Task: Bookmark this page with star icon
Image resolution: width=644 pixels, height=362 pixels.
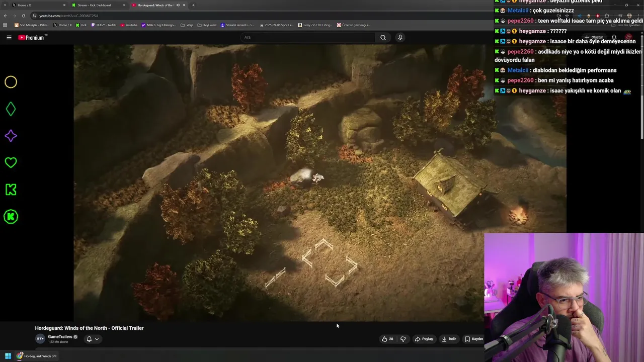Action: [567, 16]
